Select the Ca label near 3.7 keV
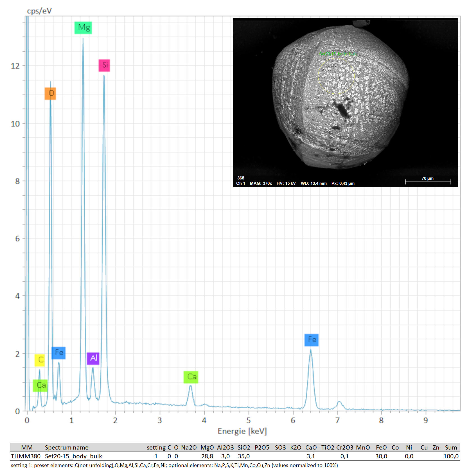The image size is (469, 476). [x=191, y=377]
